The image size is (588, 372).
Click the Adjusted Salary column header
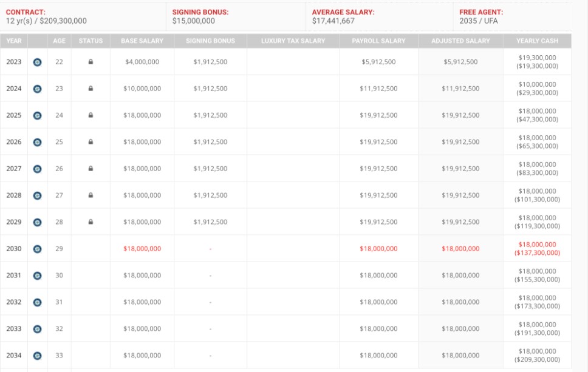coord(460,41)
